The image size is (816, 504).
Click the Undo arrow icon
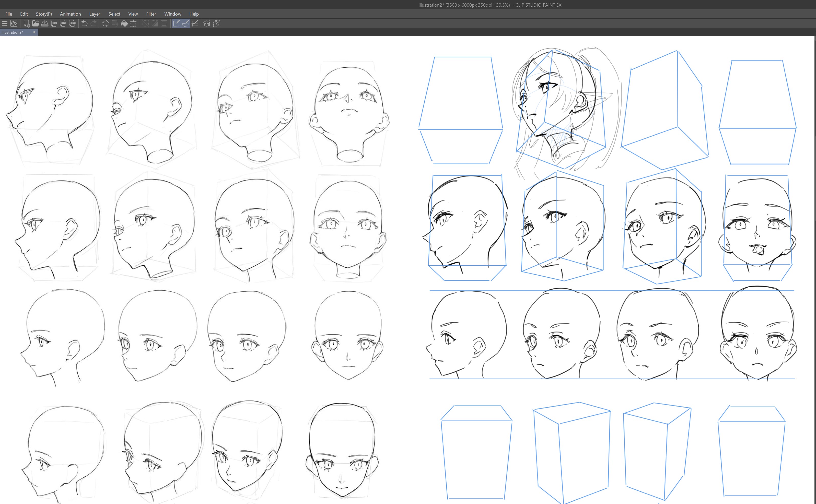click(84, 23)
